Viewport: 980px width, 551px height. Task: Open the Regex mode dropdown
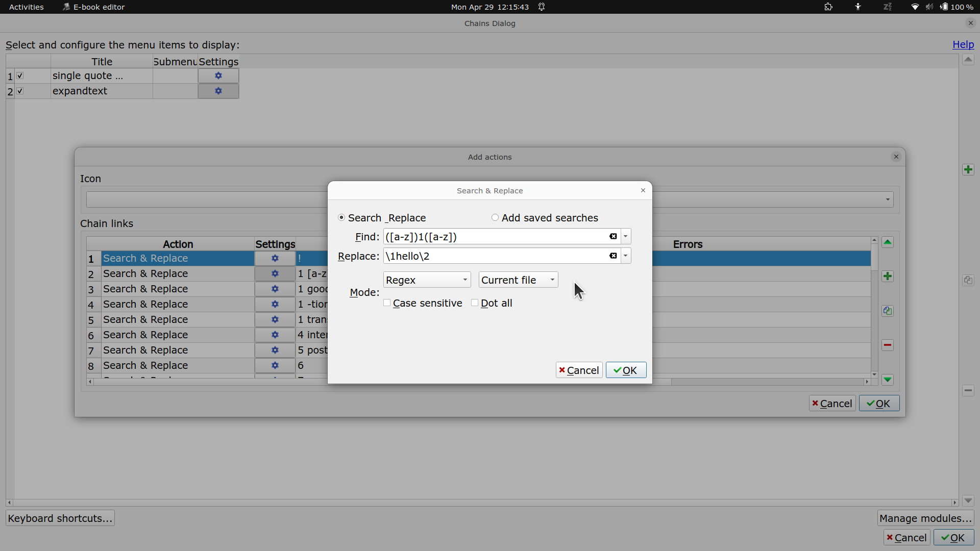pyautogui.click(x=427, y=280)
